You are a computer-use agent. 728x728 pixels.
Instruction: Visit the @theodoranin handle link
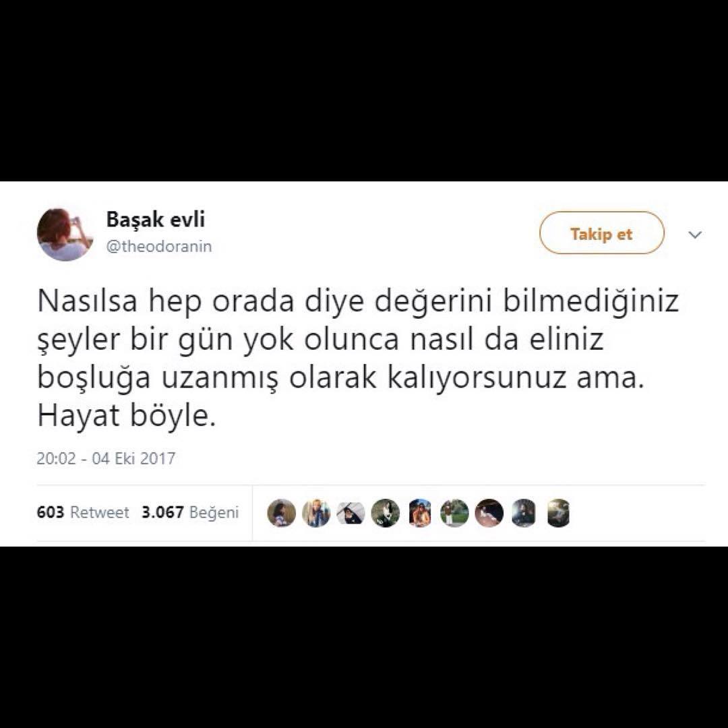pos(159,247)
